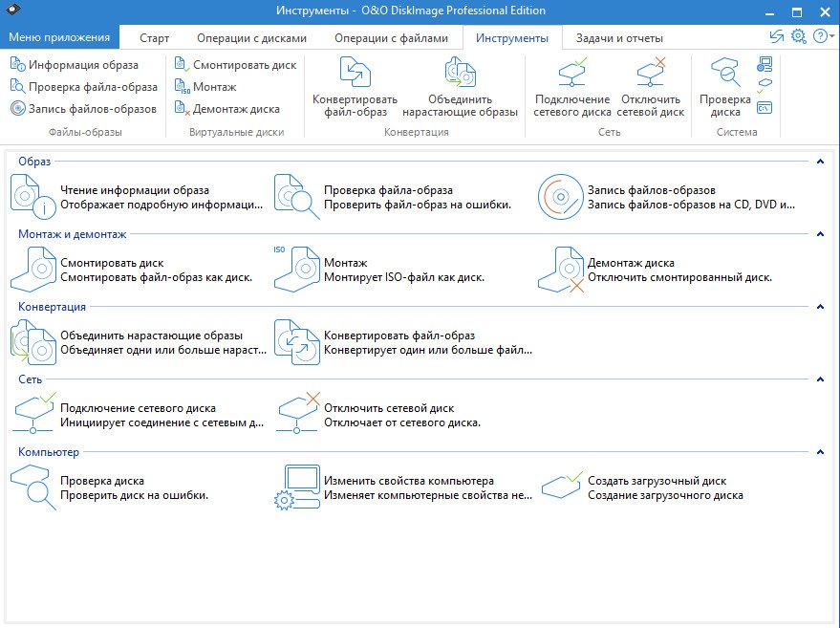Image resolution: width=840 pixels, height=628 pixels.
Task: Open the Задачи и отчеты tab
Action: coord(619,38)
